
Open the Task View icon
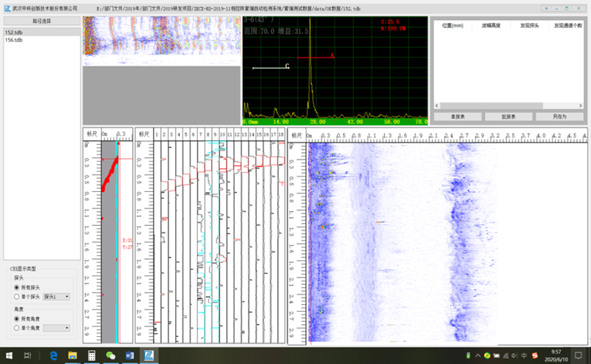click(x=27, y=356)
